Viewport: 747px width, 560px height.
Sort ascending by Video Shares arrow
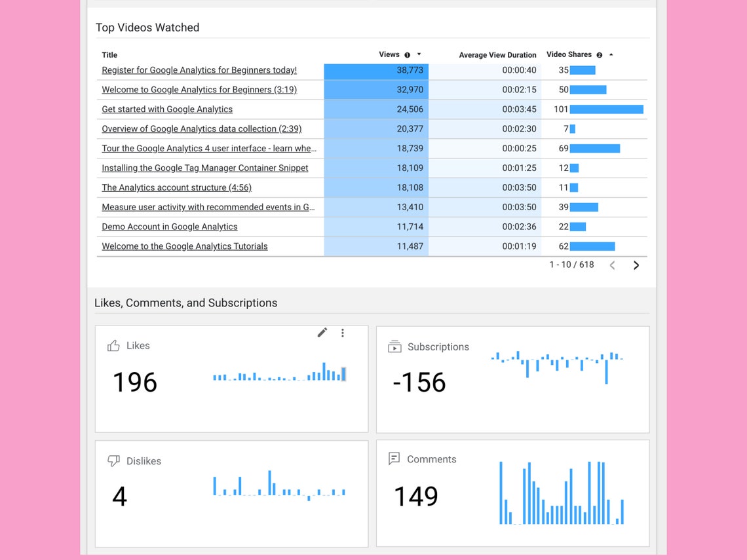pos(611,55)
